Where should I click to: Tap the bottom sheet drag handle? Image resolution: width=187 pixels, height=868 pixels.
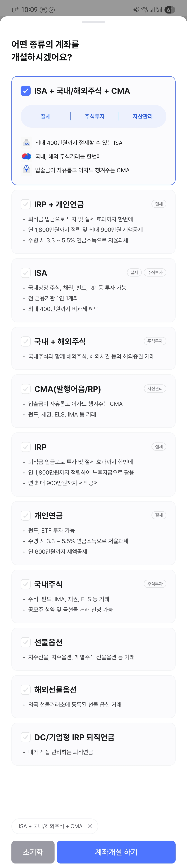(x=93, y=22)
